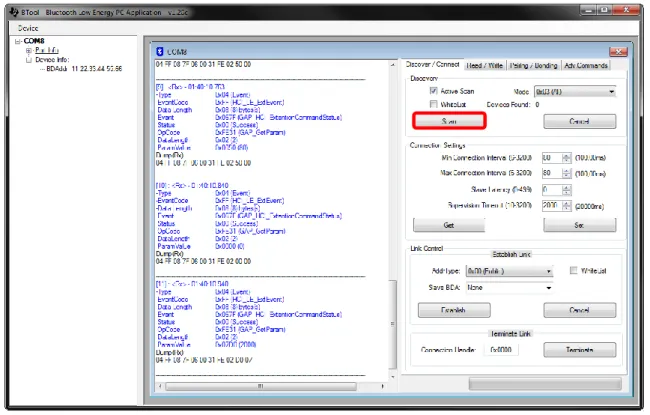Cancel the discovery scan
Screen dimensions: 650x415
580,121
